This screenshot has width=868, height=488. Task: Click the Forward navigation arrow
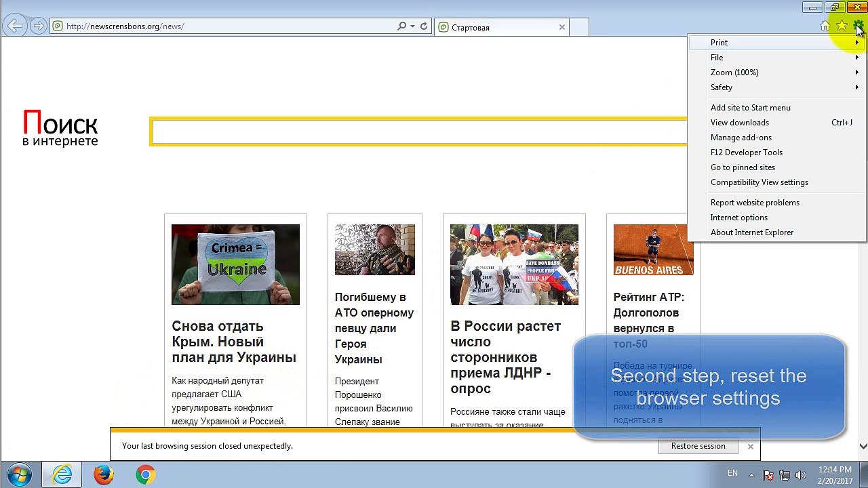coord(38,26)
